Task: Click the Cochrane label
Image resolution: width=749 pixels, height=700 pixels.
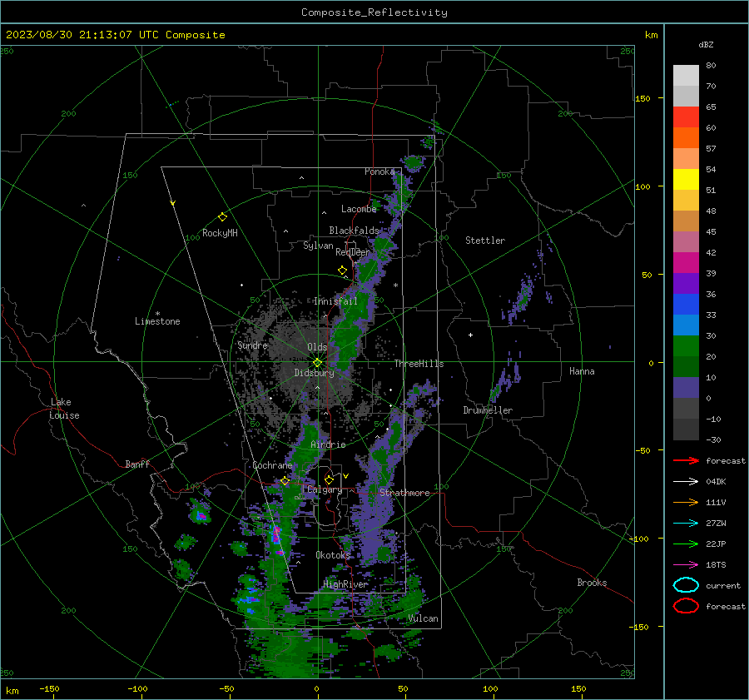Action: pos(272,465)
